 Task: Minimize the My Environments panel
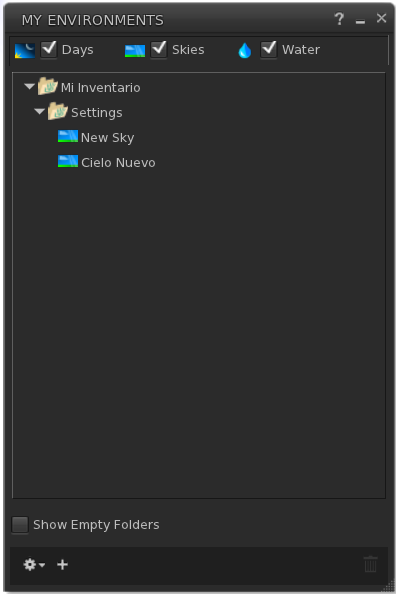360,22
